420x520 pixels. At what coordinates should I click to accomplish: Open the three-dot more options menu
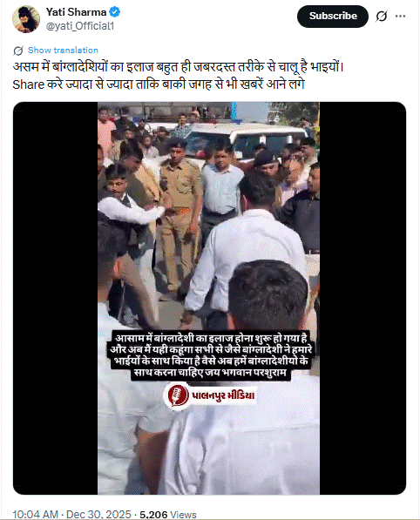click(x=401, y=16)
